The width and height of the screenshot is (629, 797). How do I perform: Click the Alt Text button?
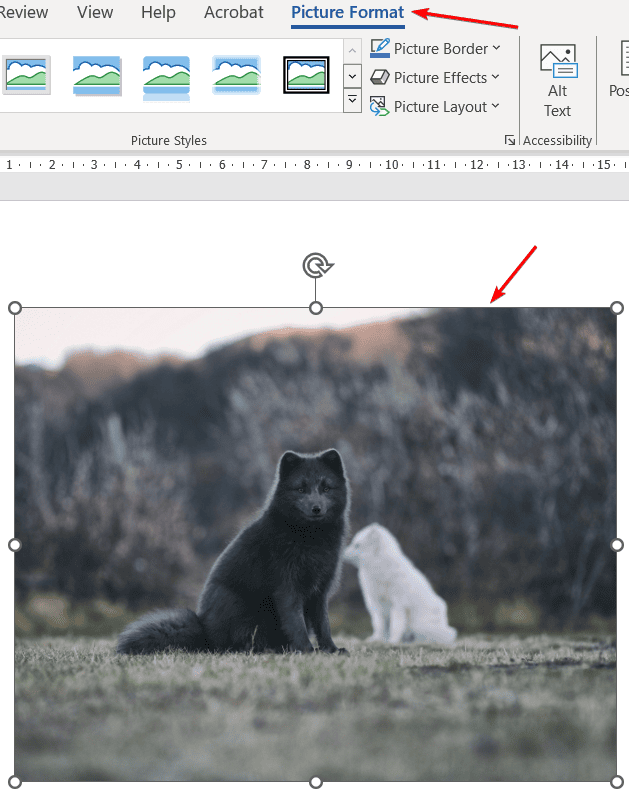[557, 82]
